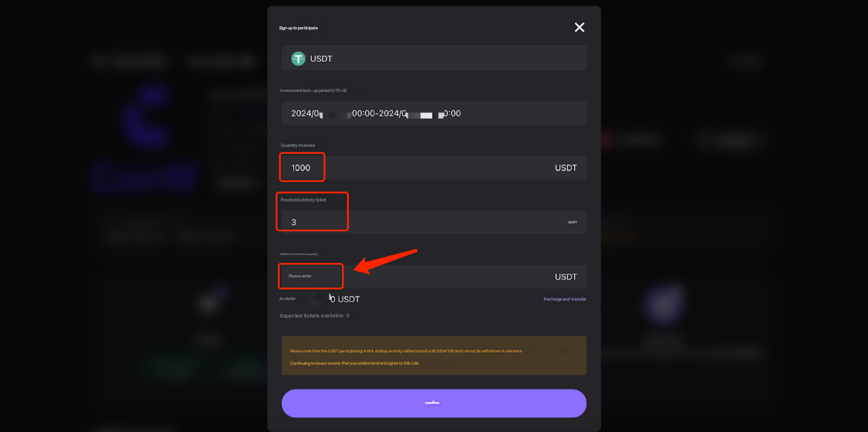This screenshot has width=868, height=432.
Task: Select the USDT currency field text
Action: [321, 59]
